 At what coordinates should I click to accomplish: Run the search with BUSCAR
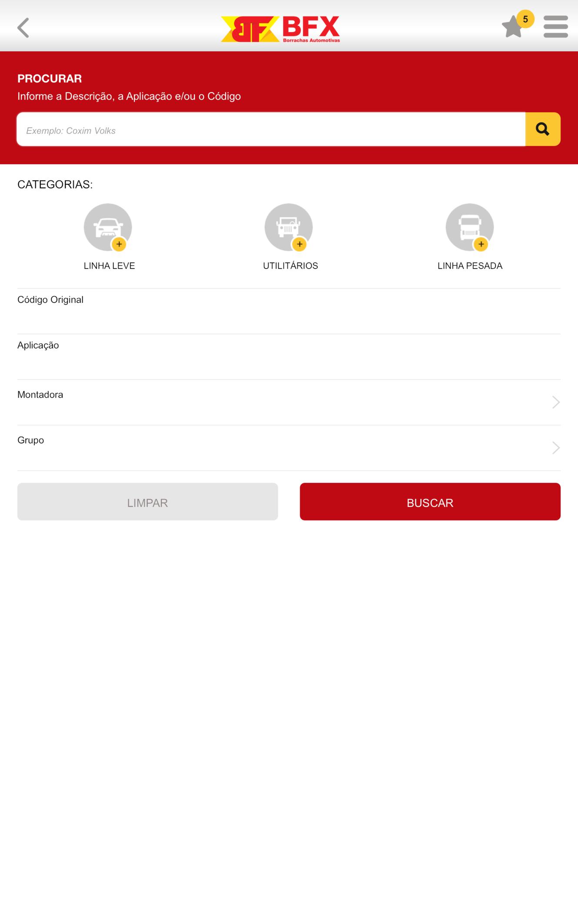click(x=430, y=502)
